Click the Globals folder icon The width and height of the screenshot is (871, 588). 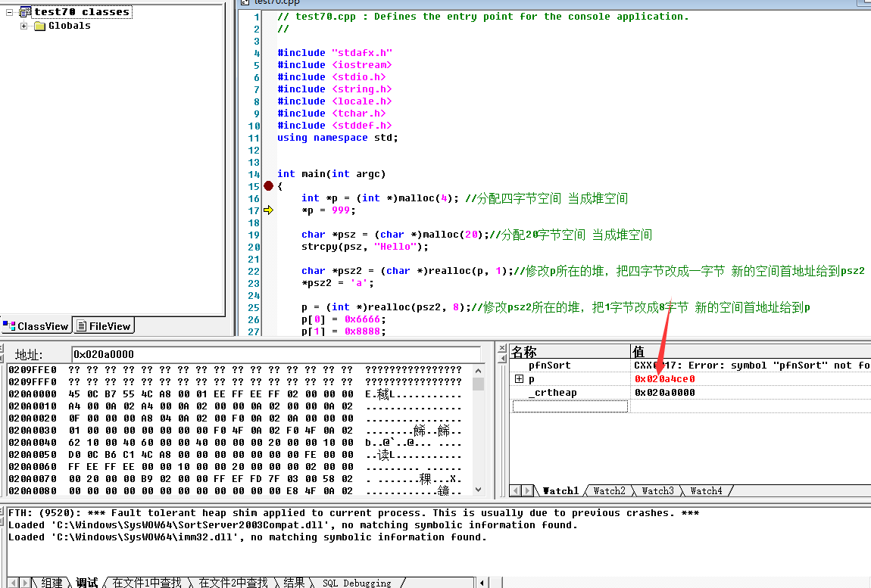point(39,25)
